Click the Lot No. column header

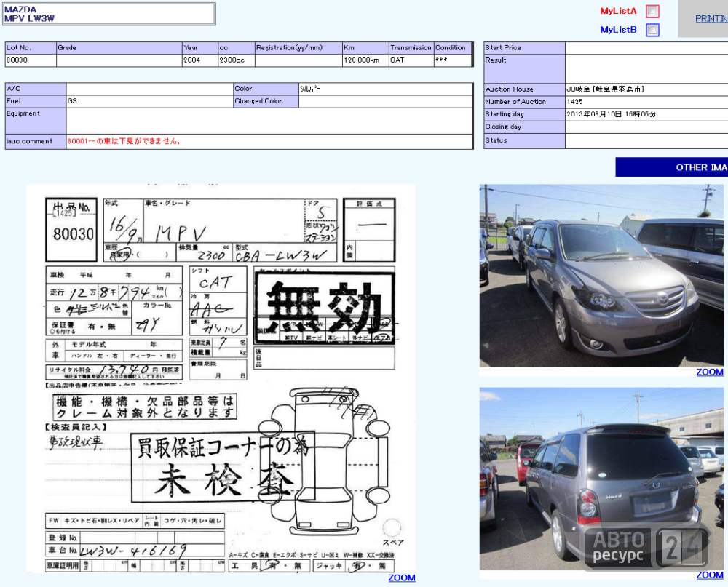click(31, 48)
